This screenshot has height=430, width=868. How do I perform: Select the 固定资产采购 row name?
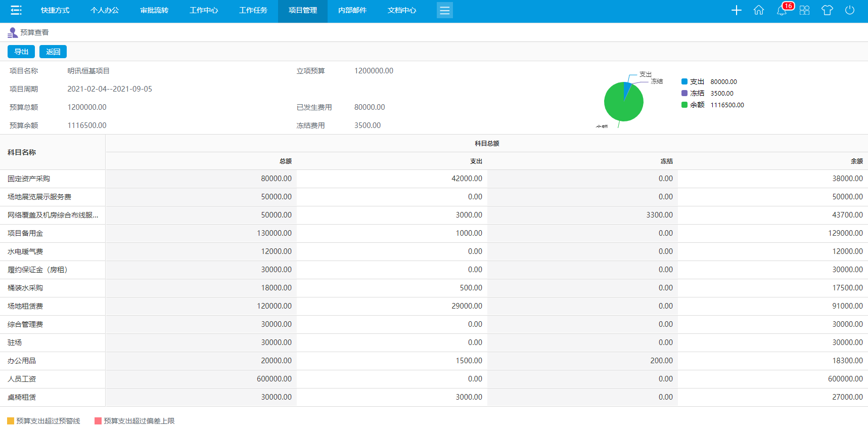(x=29, y=179)
